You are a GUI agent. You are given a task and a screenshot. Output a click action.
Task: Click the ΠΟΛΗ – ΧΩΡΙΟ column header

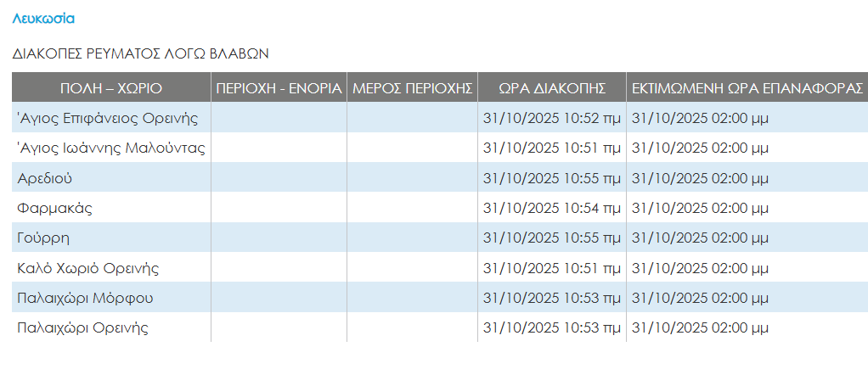pyautogui.click(x=111, y=87)
